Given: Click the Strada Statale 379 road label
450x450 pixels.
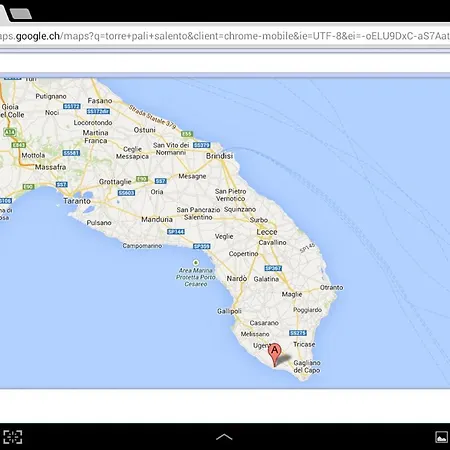Looking at the screenshot, I should click(152, 117).
